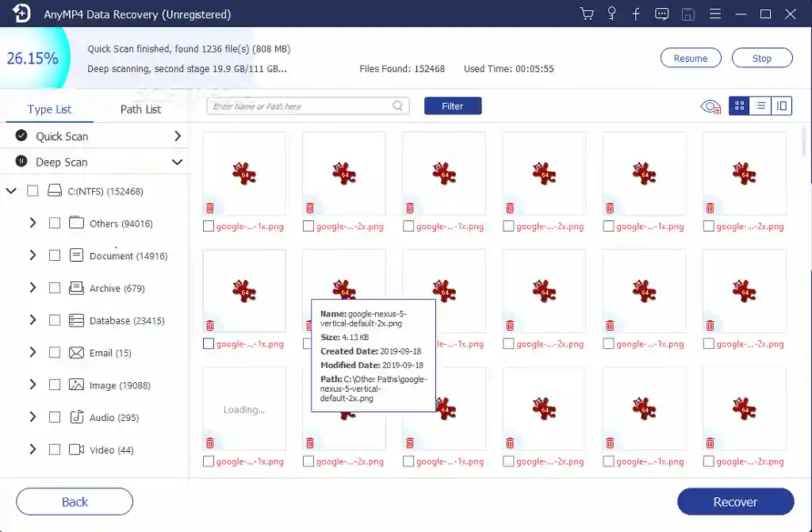Switch to preview pane view layout
Screen dimensions: 812x532
[782, 105]
